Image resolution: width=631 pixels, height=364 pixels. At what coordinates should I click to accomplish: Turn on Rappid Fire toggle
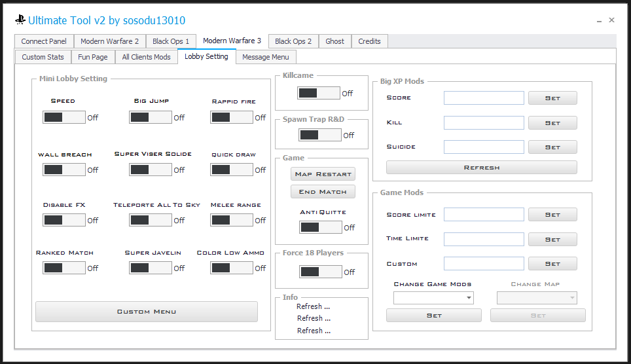tap(232, 117)
